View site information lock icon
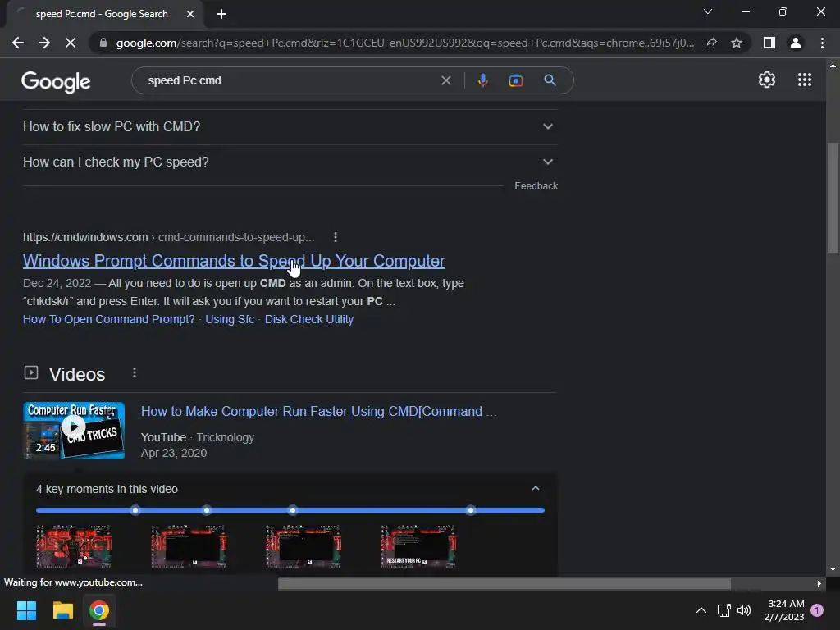This screenshot has height=630, width=840. coord(103,43)
